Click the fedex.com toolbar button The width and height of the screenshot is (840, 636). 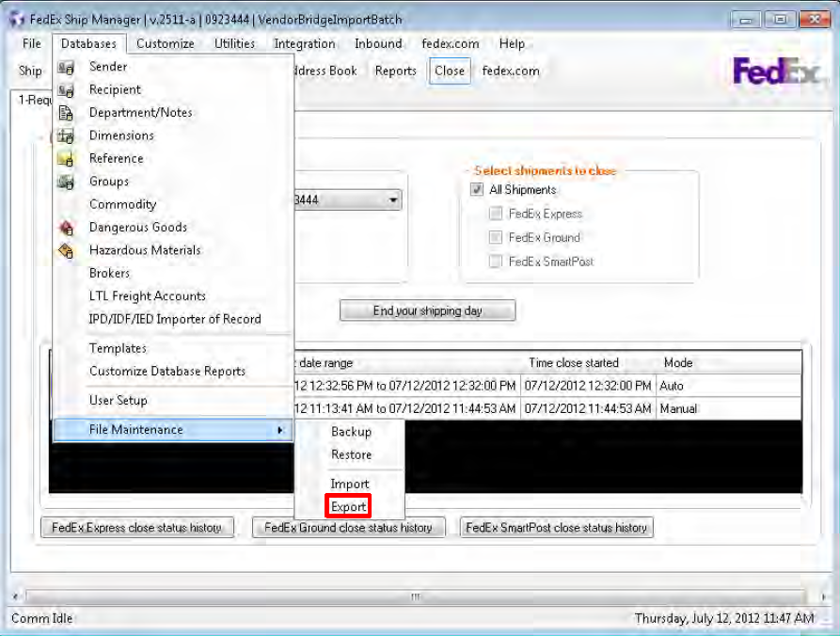tap(511, 71)
